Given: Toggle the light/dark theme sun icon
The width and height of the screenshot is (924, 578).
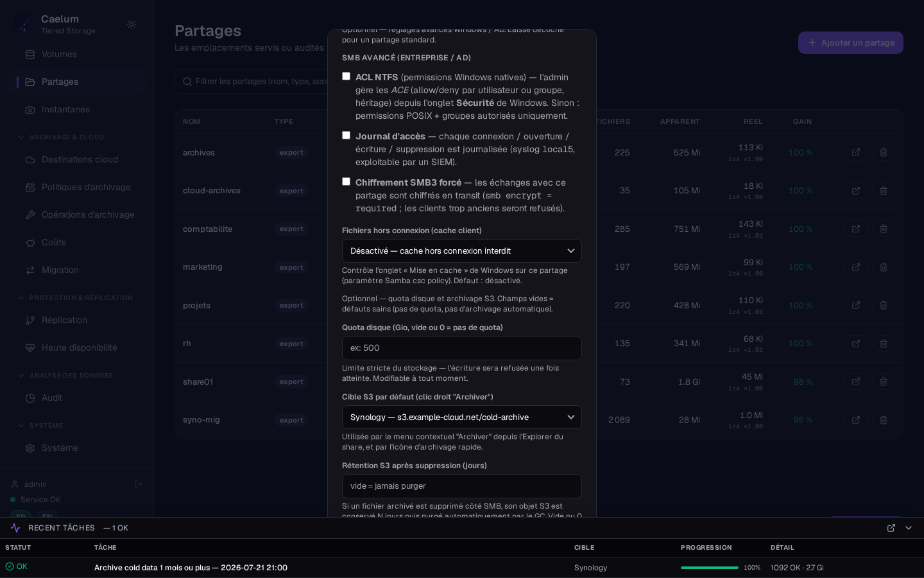Looking at the screenshot, I should (x=132, y=24).
